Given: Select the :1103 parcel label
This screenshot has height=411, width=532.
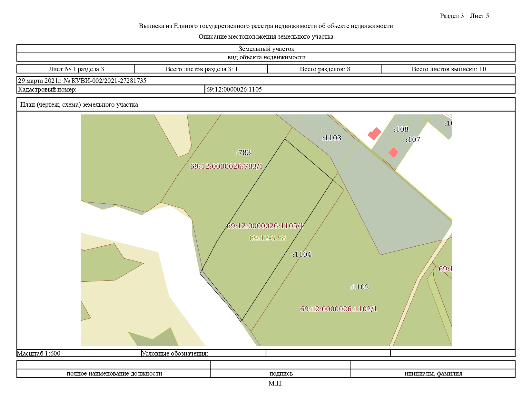Looking at the screenshot, I should point(331,138).
